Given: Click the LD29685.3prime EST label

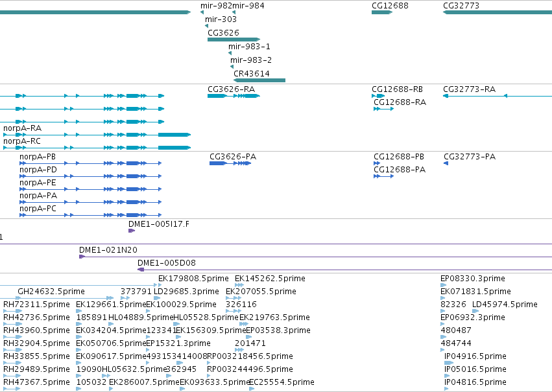Looking at the screenshot, I should pos(186,292).
